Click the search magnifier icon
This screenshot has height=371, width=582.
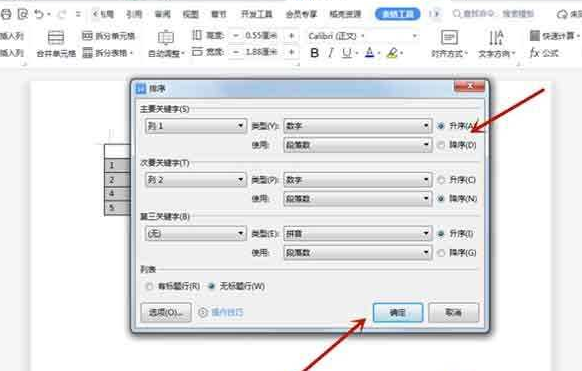pyautogui.click(x=457, y=14)
